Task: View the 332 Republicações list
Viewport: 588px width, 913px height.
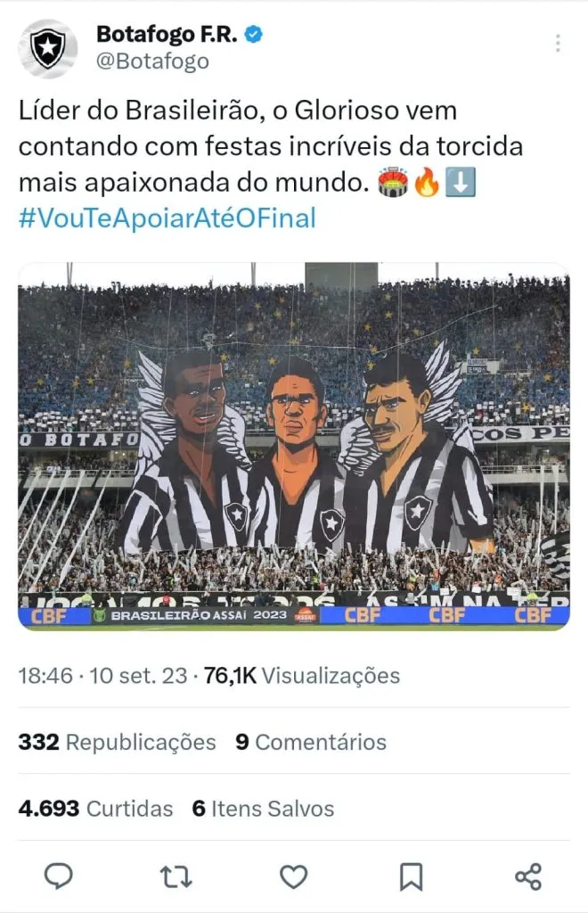Action: tap(117, 742)
